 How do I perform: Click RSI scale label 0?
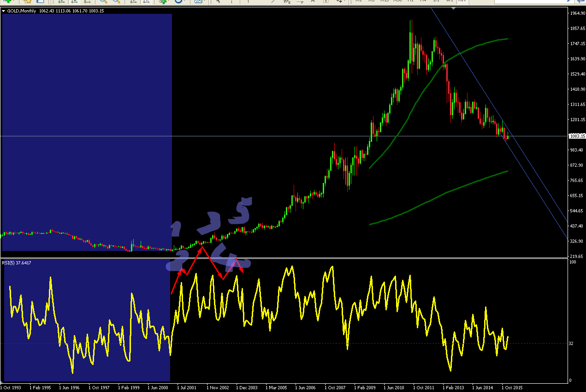tap(571, 380)
